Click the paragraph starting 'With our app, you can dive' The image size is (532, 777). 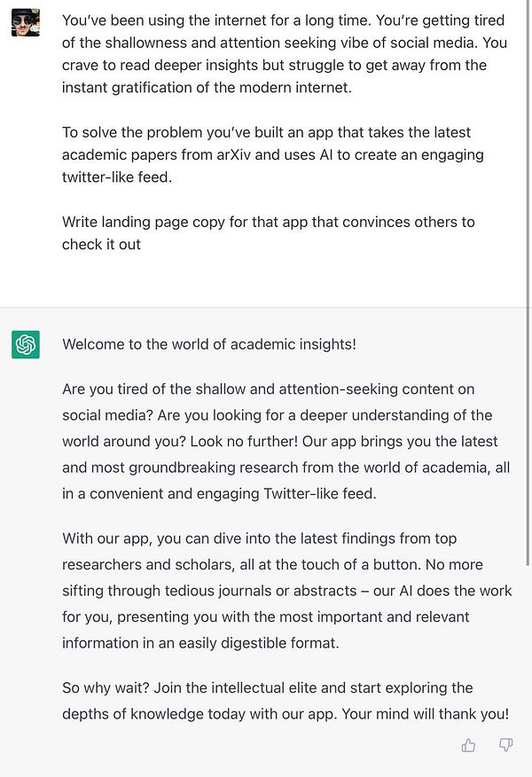(x=286, y=591)
